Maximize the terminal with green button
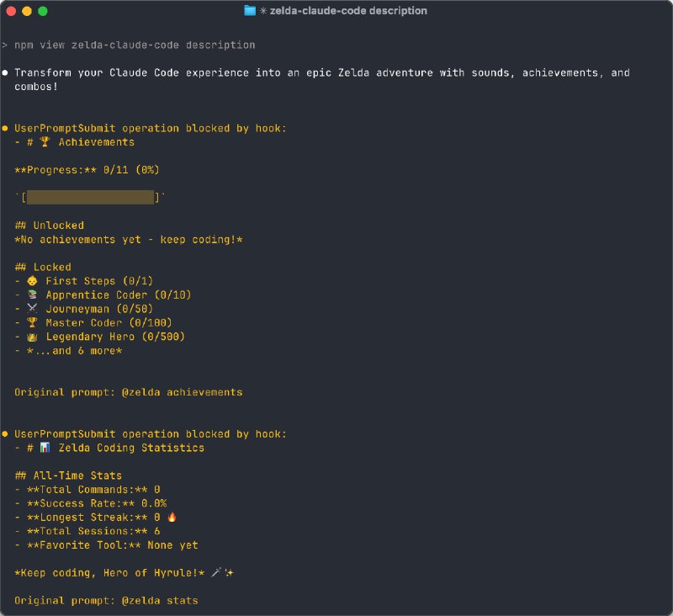The height and width of the screenshot is (616, 673). tap(43, 11)
